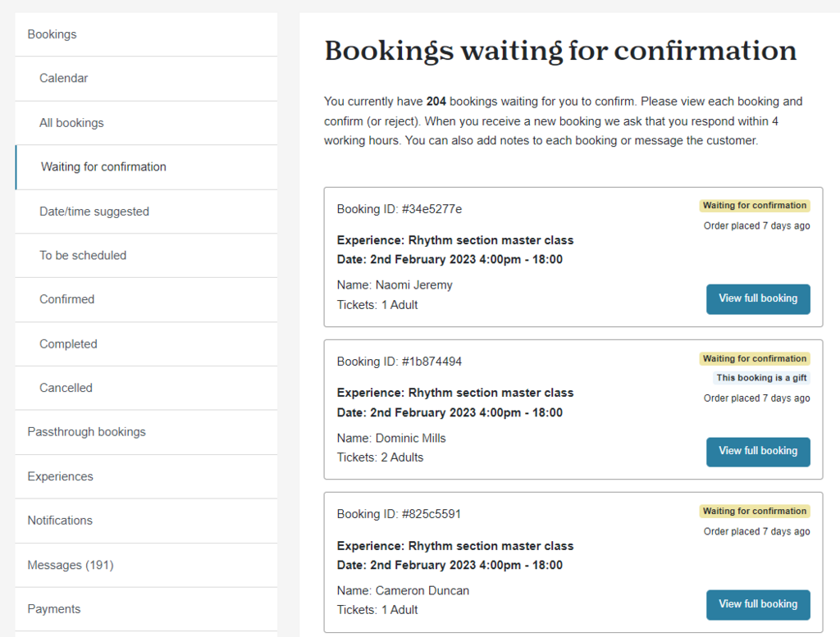Go to Passthrough bookings
Image resolution: width=840 pixels, height=637 pixels.
[146, 432]
